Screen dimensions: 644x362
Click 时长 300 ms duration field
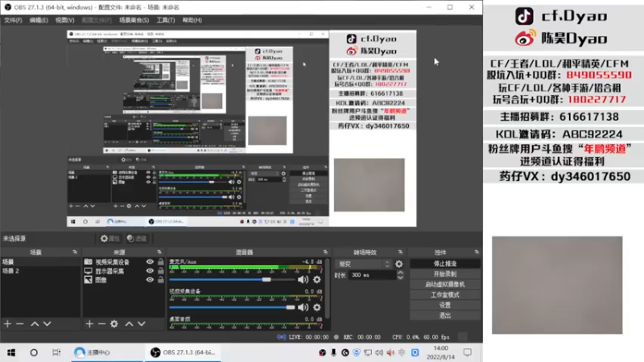tap(373, 275)
